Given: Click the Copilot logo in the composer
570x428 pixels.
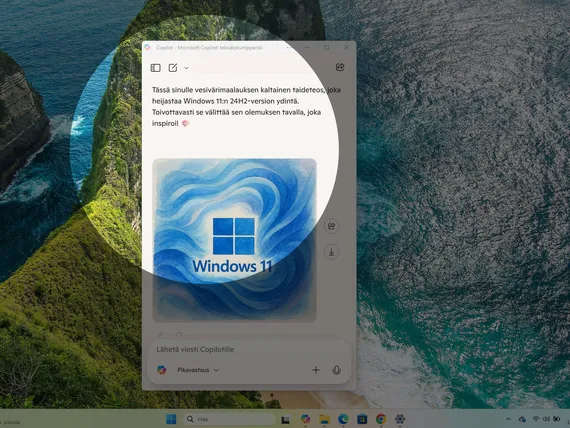Looking at the screenshot, I should click(x=162, y=370).
